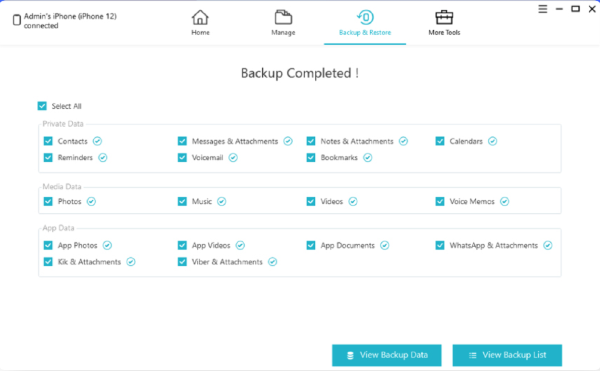Screen dimensions: 600x371
Task: Click the completed checkmark icon next to Reminders
Action: click(x=103, y=158)
